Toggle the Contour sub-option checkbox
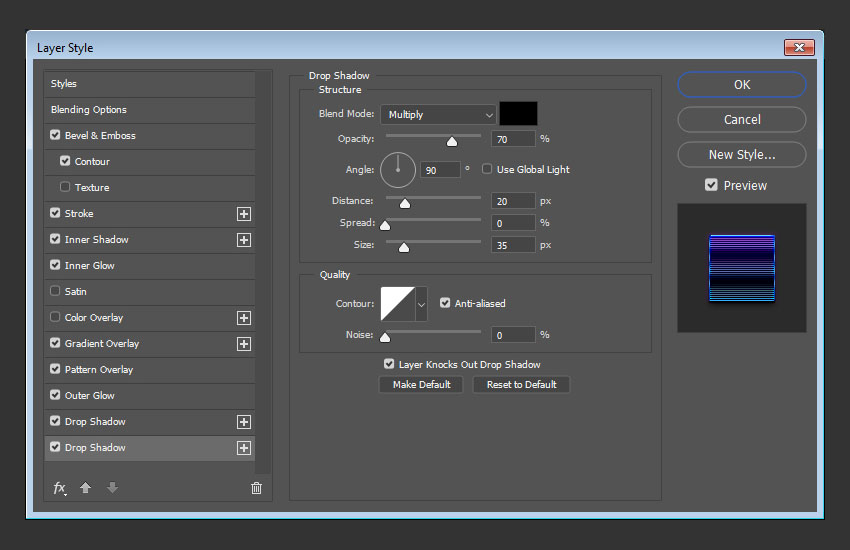 [x=65, y=161]
